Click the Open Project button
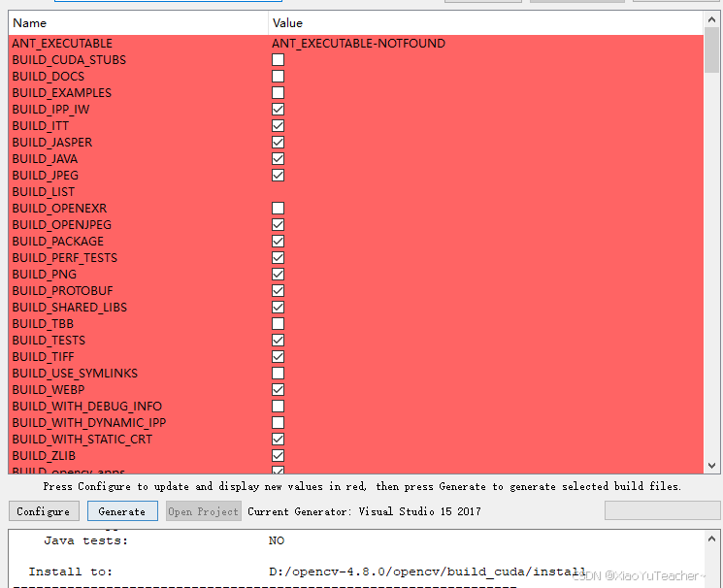 204,511
